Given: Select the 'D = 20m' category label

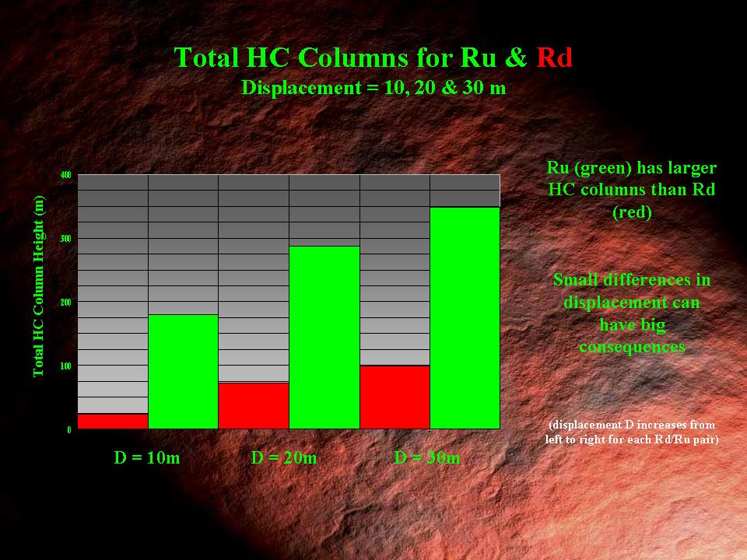Looking at the screenshot, I should (x=284, y=457).
